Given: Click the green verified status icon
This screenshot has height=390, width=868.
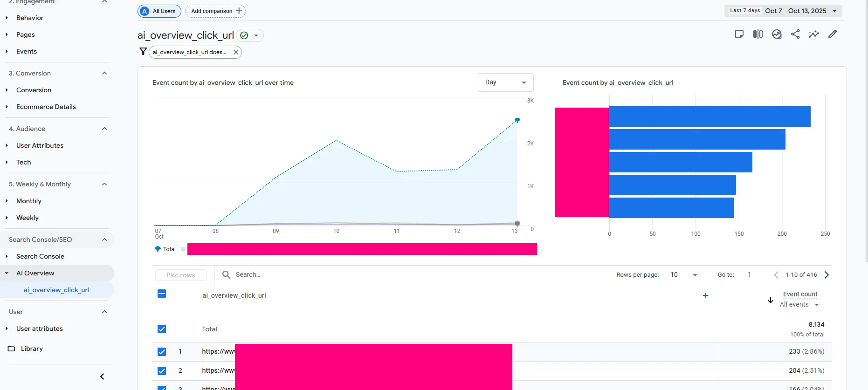Looking at the screenshot, I should [244, 35].
